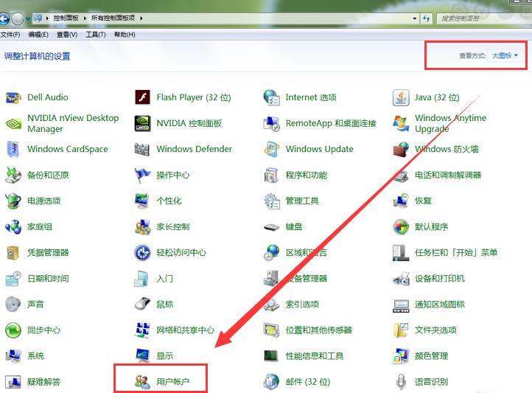The image size is (532, 393).
Task: Open the 恢复 link
Action: [423, 201]
